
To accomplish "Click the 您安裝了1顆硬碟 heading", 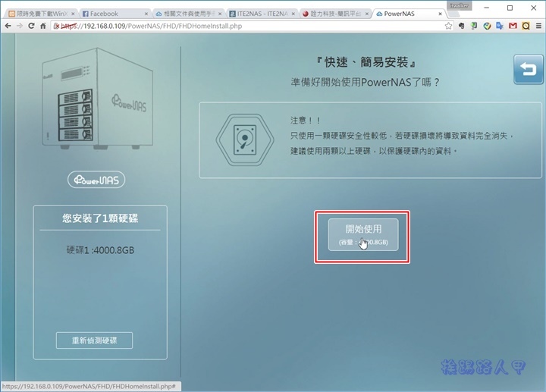I will point(100,218).
